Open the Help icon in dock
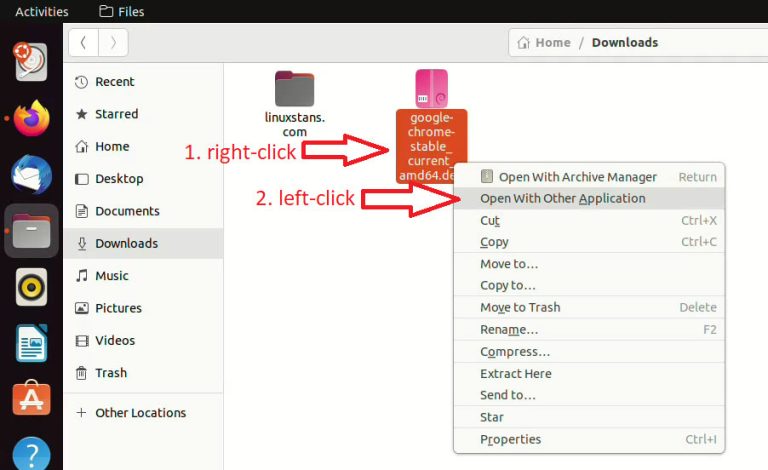Image resolution: width=768 pixels, height=470 pixels. click(x=31, y=452)
